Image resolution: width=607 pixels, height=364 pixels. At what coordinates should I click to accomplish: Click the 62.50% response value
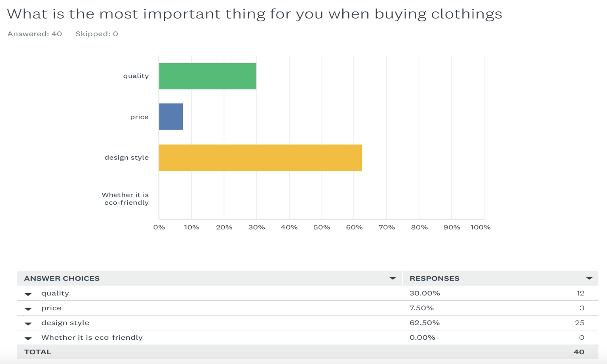[425, 323]
